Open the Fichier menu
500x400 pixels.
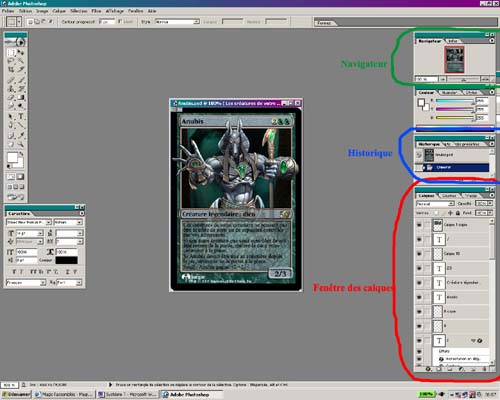(x=8, y=11)
